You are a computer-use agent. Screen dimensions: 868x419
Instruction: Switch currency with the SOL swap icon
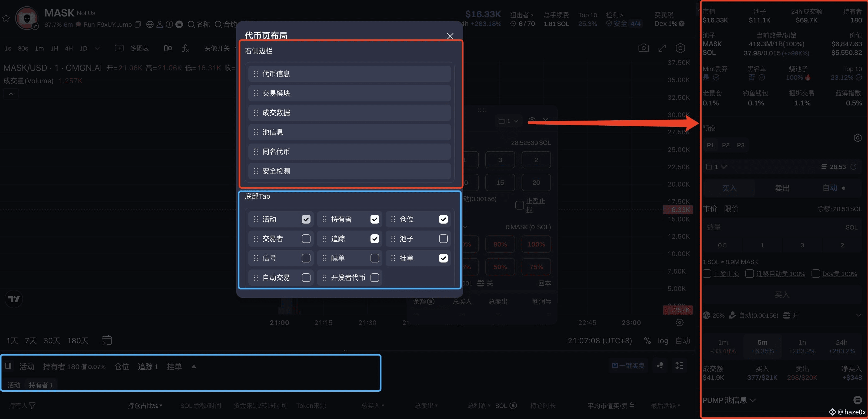(513, 405)
